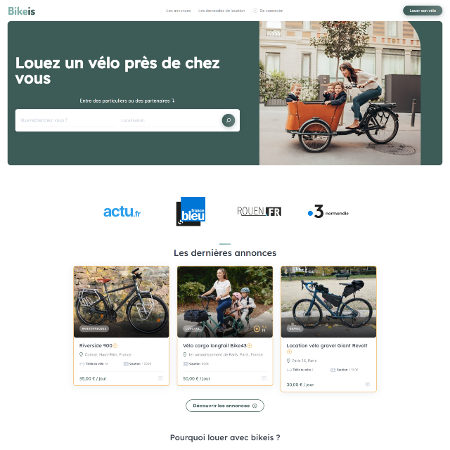Click 'Découvrir les annonces' button
Viewport: 450px width, 450px height.
[225, 406]
